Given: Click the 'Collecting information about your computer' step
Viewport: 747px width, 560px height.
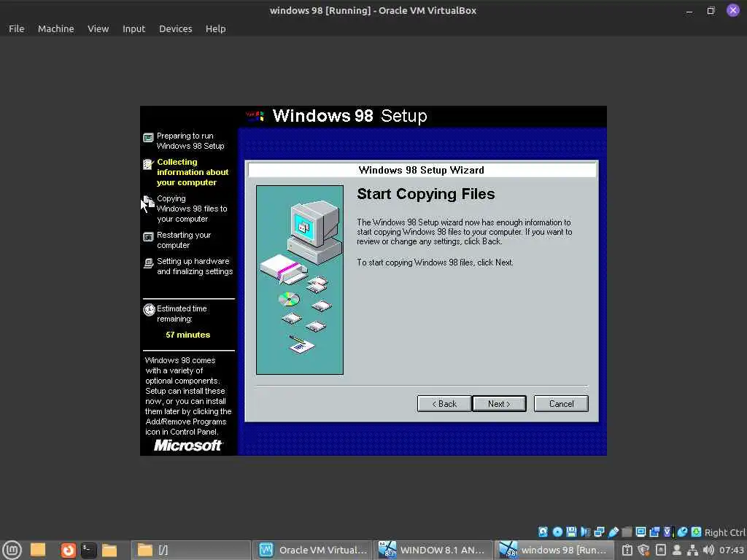Looking at the screenshot, I should click(193, 172).
